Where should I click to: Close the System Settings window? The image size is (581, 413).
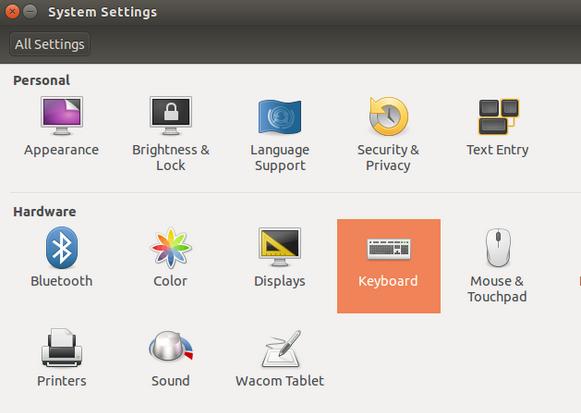coord(12,12)
